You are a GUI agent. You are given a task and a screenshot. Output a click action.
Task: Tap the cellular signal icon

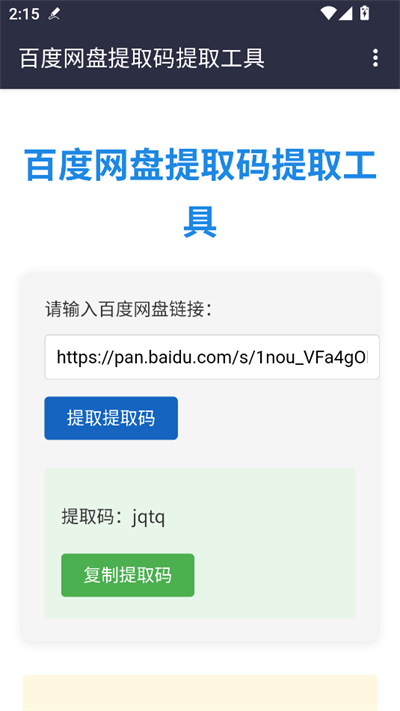coord(346,14)
